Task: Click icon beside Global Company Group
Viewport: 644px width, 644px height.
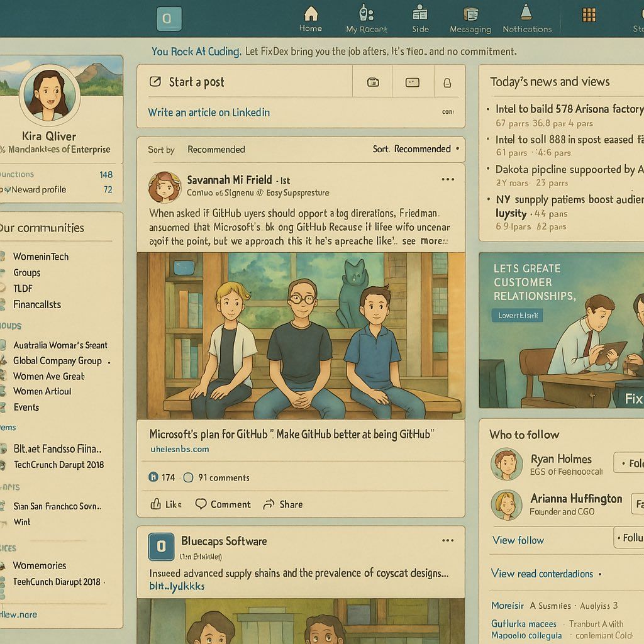Action: coord(3,360)
